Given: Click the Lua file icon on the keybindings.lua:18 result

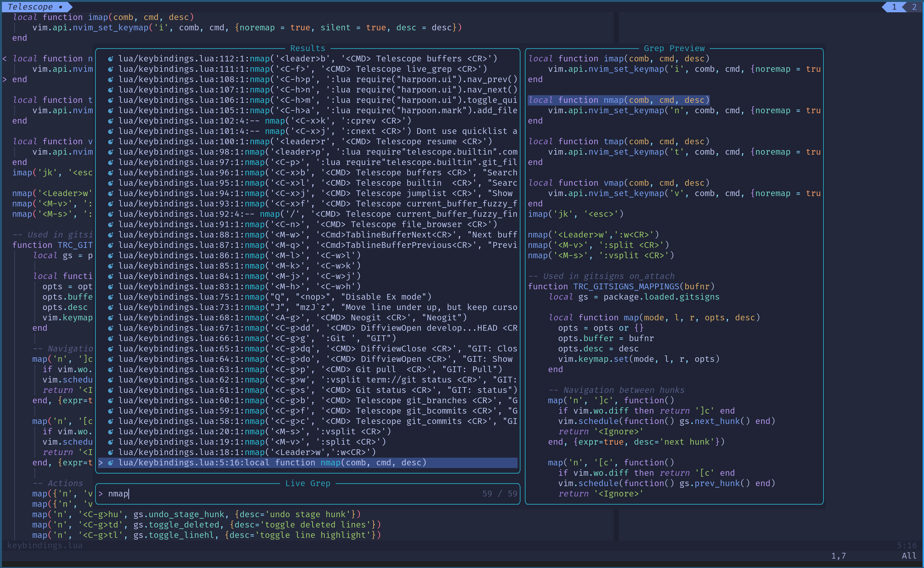Looking at the screenshot, I should (x=111, y=453).
